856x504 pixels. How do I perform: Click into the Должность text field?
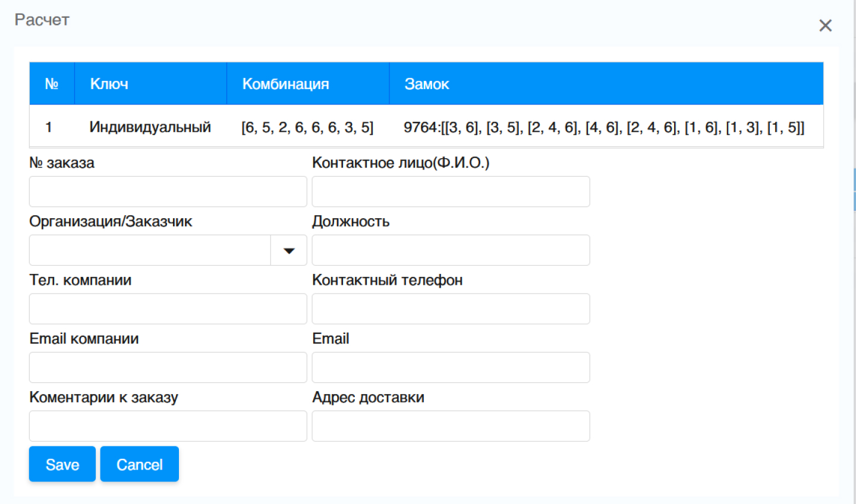(451, 251)
